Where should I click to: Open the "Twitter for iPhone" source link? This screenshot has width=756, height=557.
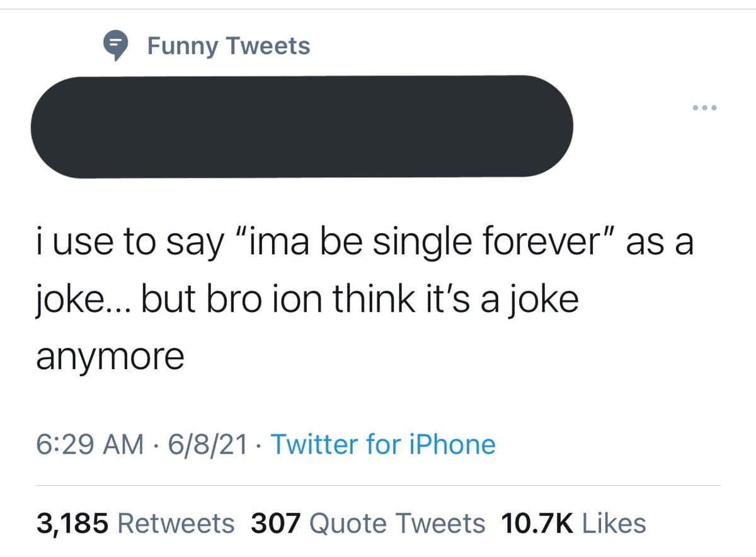(x=383, y=444)
